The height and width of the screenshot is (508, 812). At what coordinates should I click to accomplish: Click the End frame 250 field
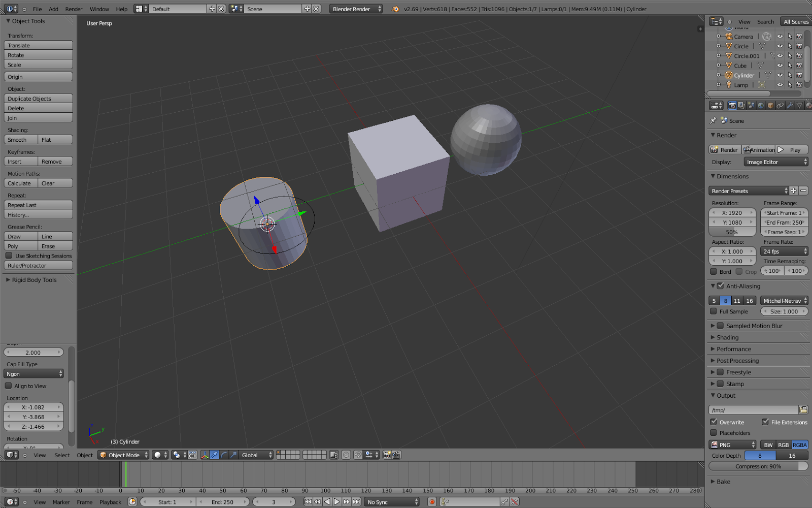tap(784, 222)
